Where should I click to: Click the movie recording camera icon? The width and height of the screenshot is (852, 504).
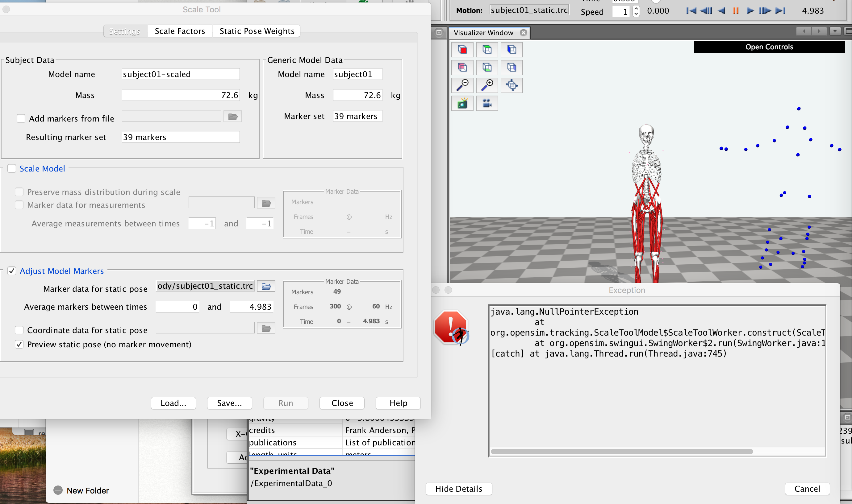tap(487, 103)
